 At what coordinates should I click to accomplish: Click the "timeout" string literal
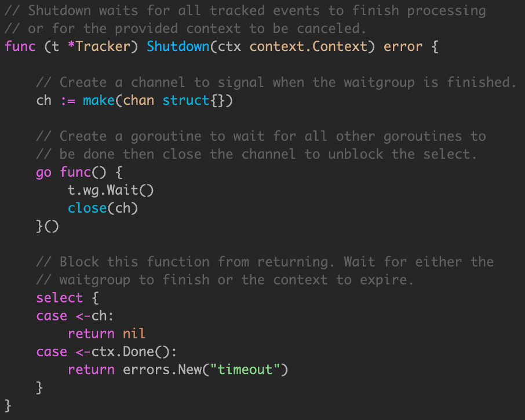point(245,370)
